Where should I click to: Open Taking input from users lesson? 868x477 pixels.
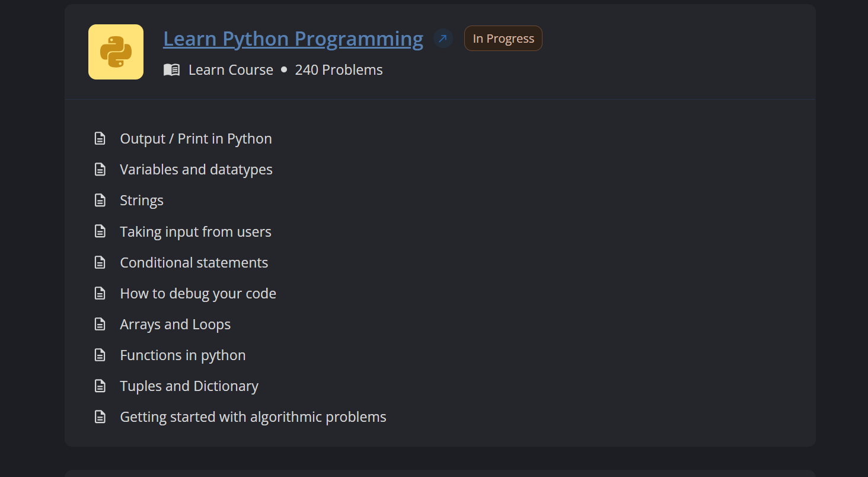coord(195,231)
